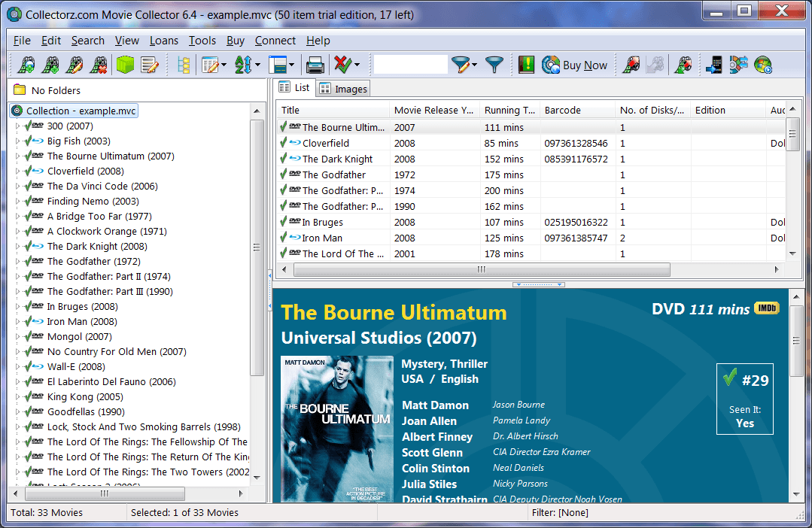This screenshot has width=812, height=528.
Task: Expand the 300 (2007) tree node
Action: tap(17, 126)
